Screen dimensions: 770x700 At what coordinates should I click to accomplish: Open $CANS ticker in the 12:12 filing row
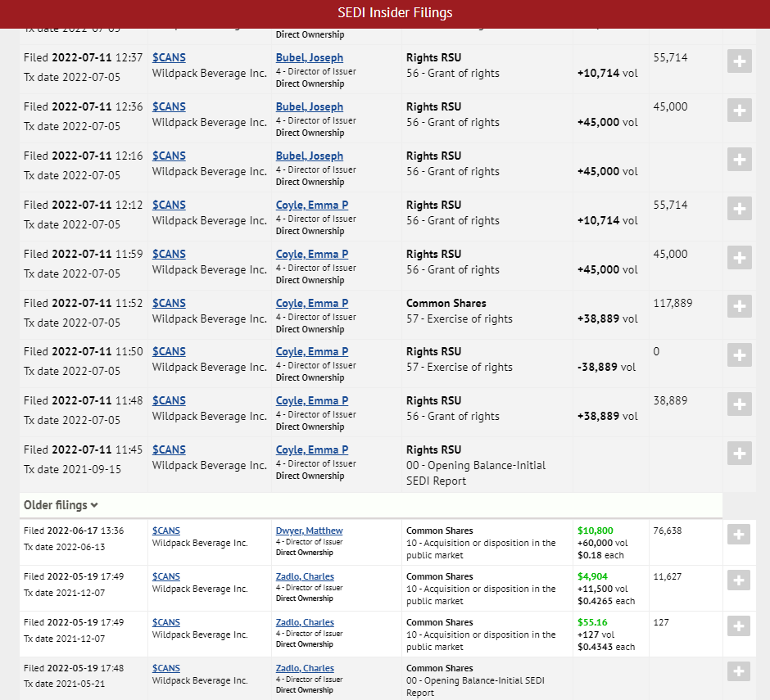tap(169, 205)
